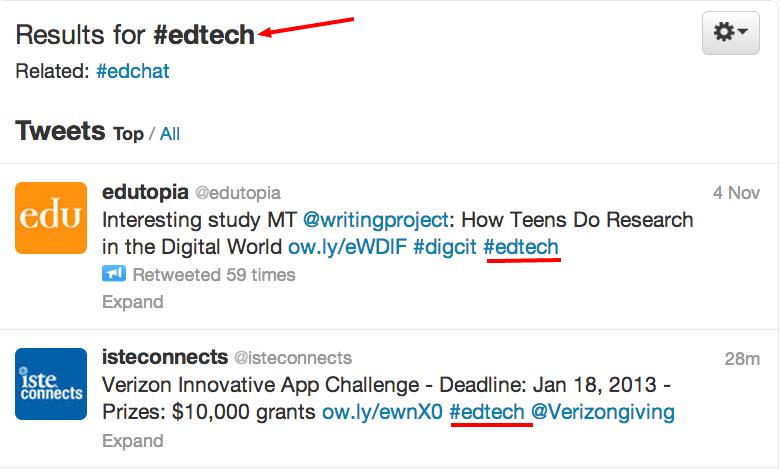The height and width of the screenshot is (469, 780).
Task: Click the retweet icon under edutopia tweet
Action: tap(113, 274)
